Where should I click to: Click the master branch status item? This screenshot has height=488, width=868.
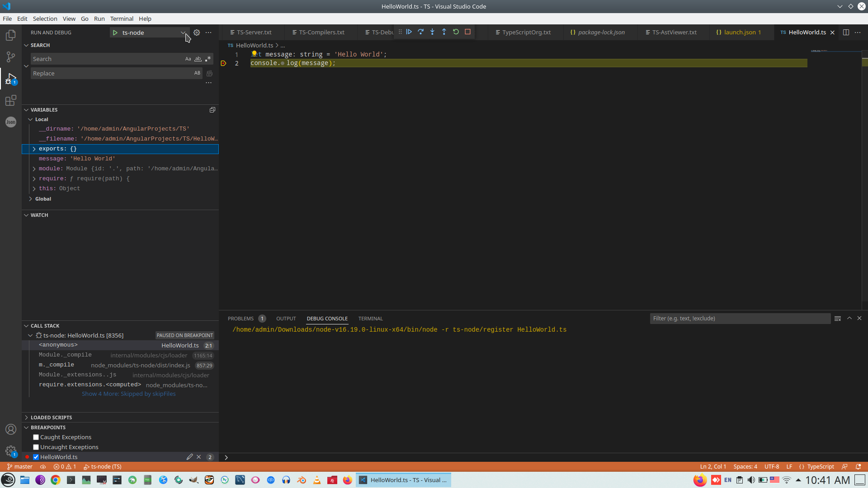(20, 467)
